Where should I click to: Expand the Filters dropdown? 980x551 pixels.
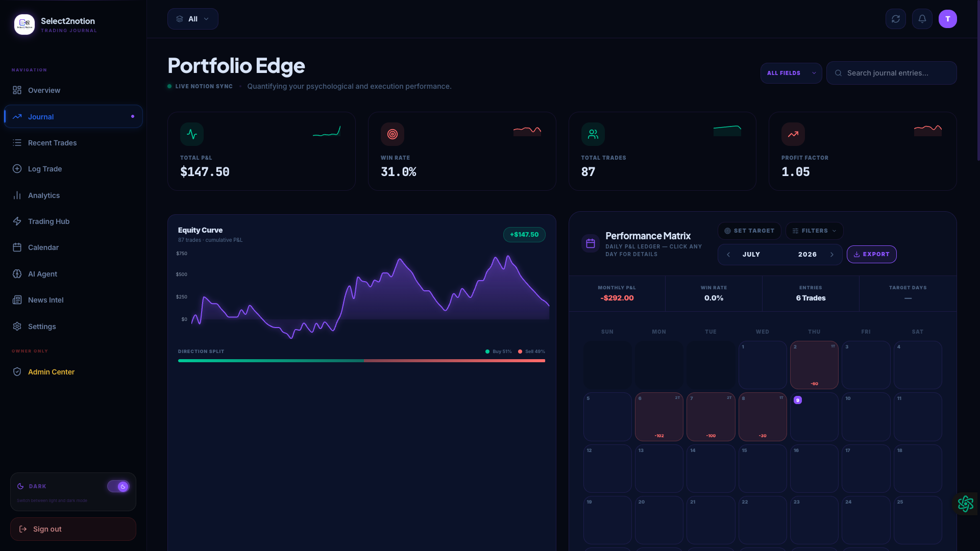click(x=814, y=231)
